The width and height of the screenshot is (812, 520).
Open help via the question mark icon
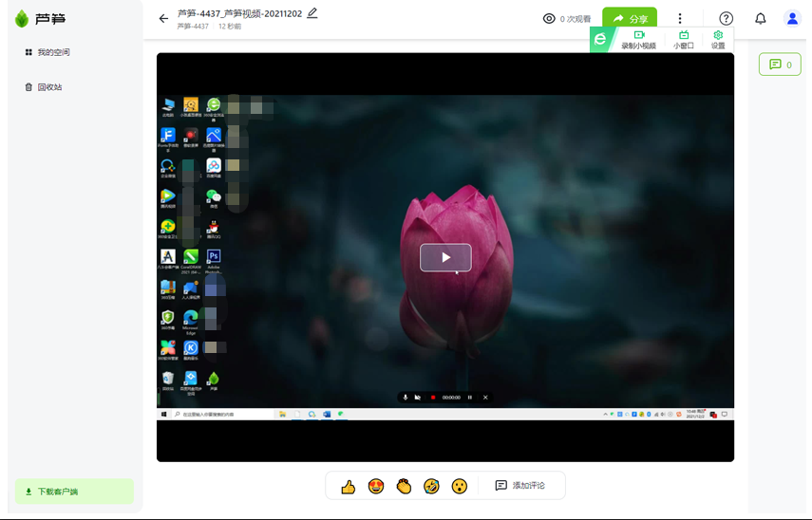(726, 19)
